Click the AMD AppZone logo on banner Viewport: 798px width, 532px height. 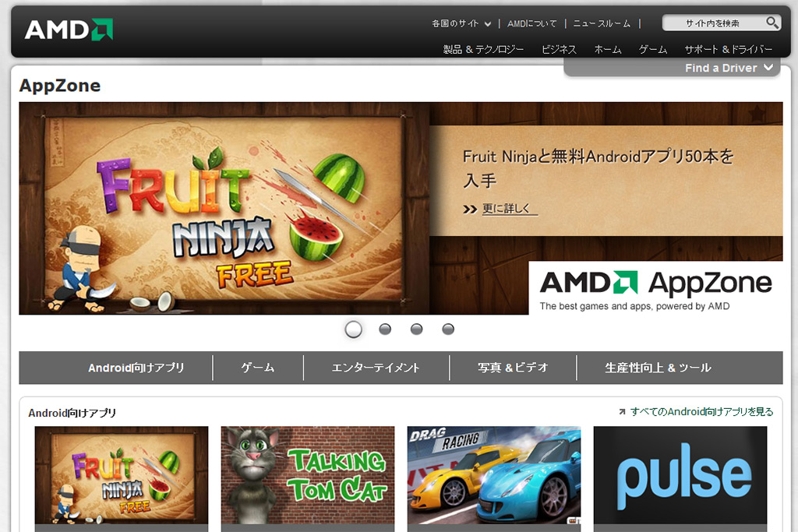point(655,288)
